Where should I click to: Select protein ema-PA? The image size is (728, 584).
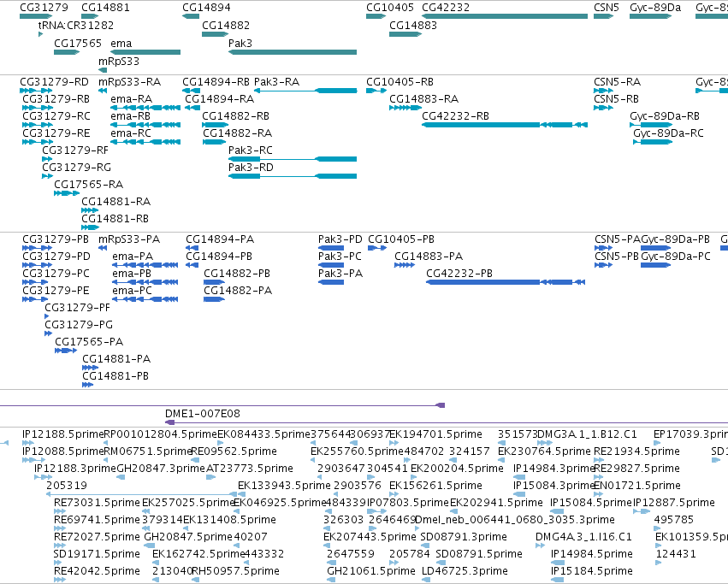click(145, 265)
